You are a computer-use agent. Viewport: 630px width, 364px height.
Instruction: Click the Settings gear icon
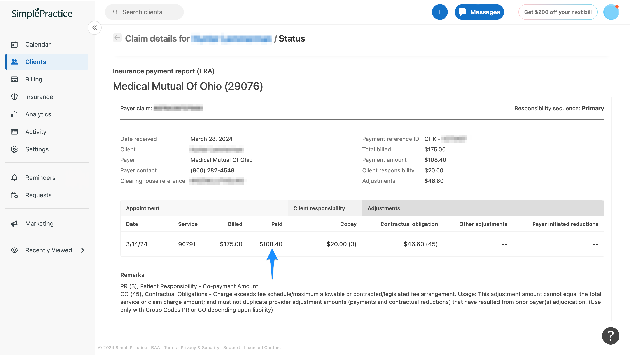pyautogui.click(x=14, y=149)
